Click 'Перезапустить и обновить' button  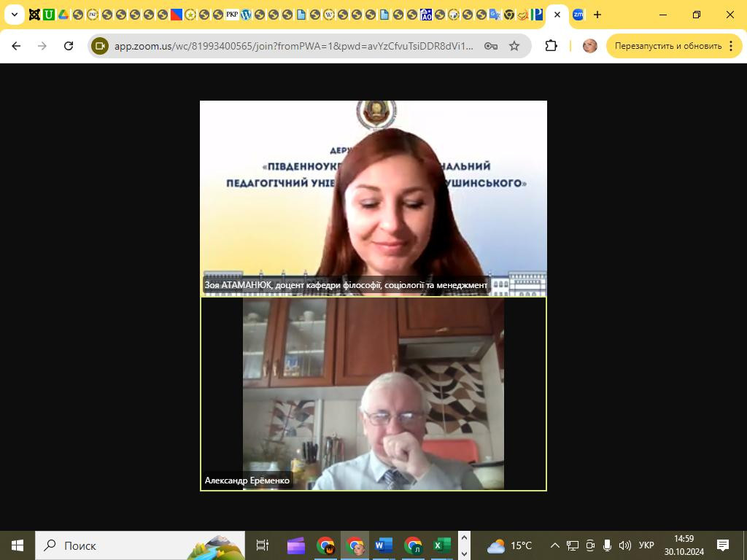tap(668, 46)
